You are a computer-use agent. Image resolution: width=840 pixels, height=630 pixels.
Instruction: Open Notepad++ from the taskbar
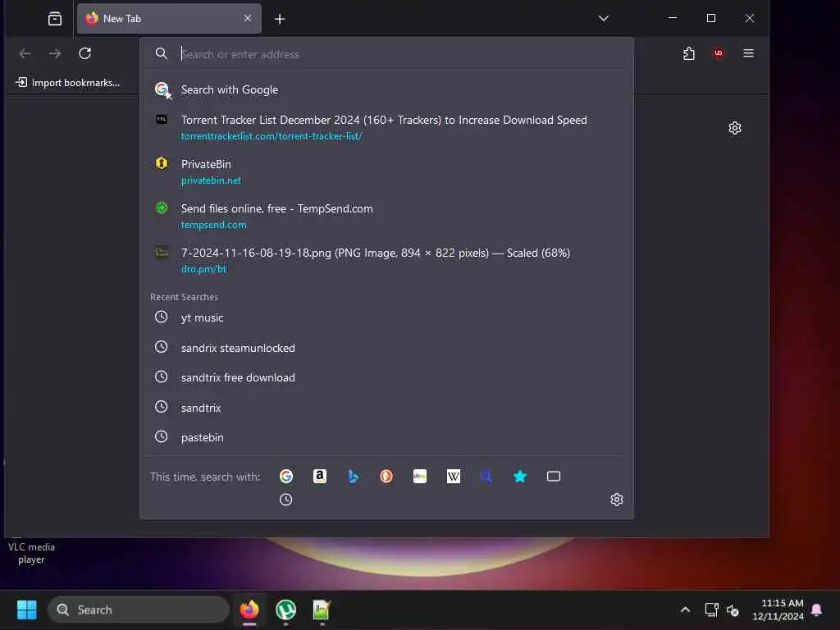coord(321,609)
